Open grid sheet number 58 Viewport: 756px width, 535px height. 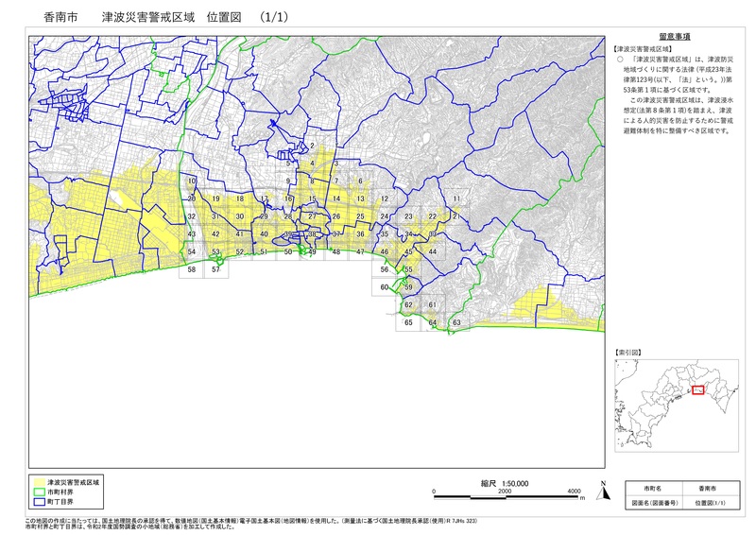pos(192,270)
